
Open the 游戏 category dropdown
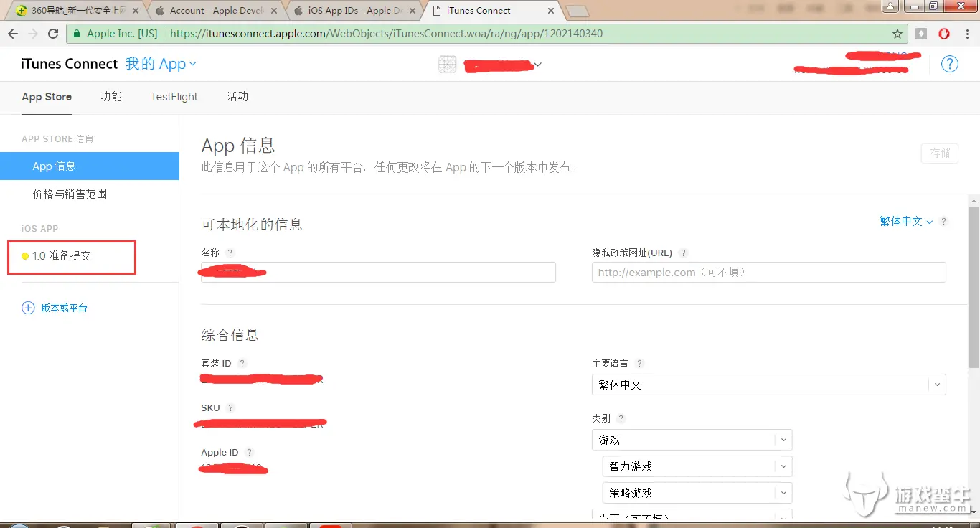[692, 440]
